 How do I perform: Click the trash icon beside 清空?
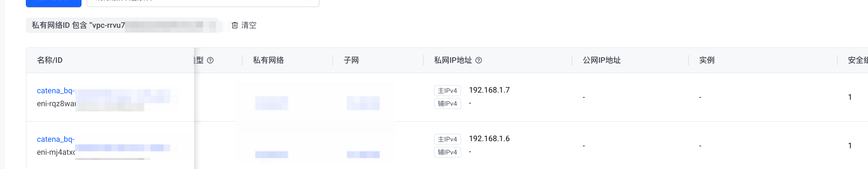point(234,25)
